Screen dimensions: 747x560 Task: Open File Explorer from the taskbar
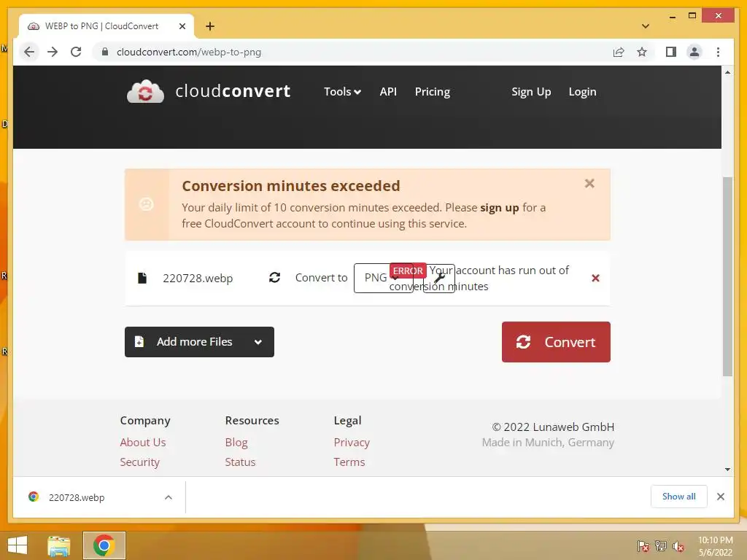(59, 545)
